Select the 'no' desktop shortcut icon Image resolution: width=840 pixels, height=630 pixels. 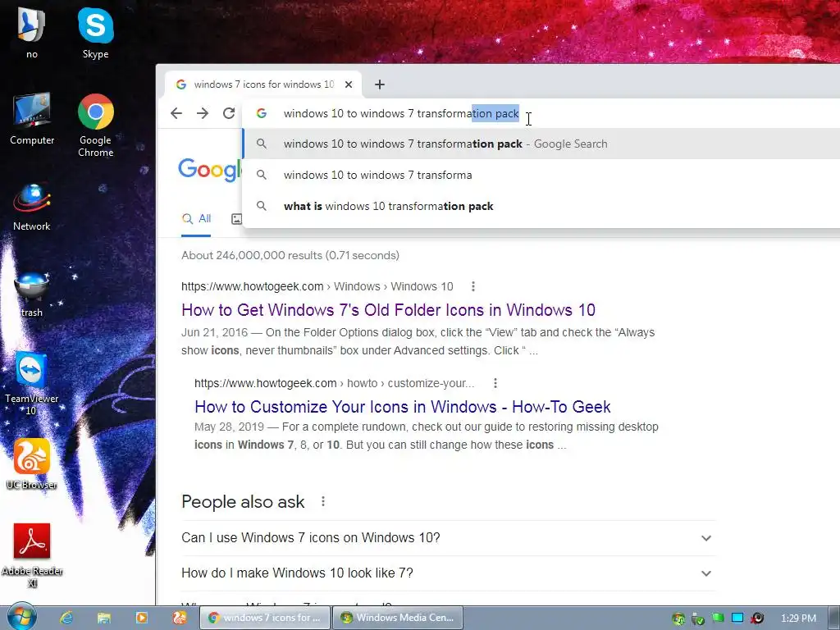click(32, 32)
